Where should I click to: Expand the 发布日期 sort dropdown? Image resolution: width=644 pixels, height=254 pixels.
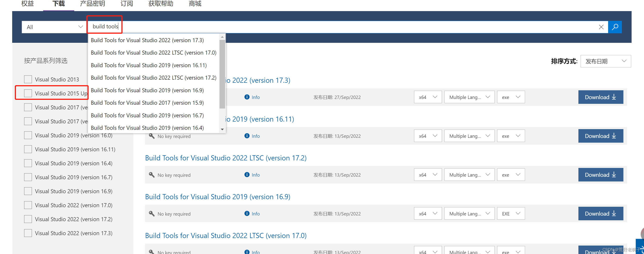(605, 61)
